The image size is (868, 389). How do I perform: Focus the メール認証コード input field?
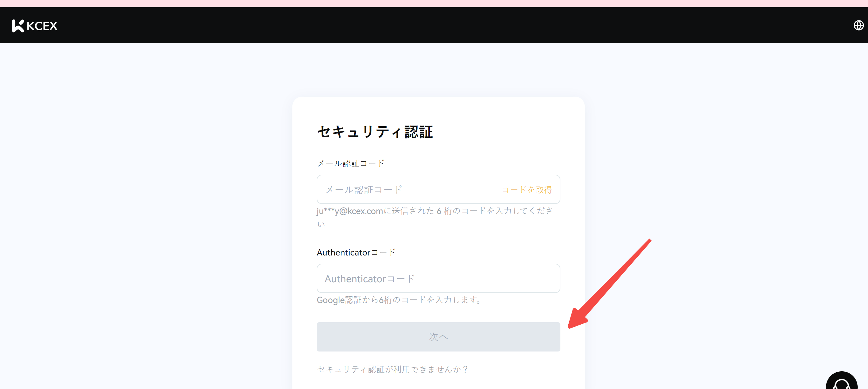(404, 189)
